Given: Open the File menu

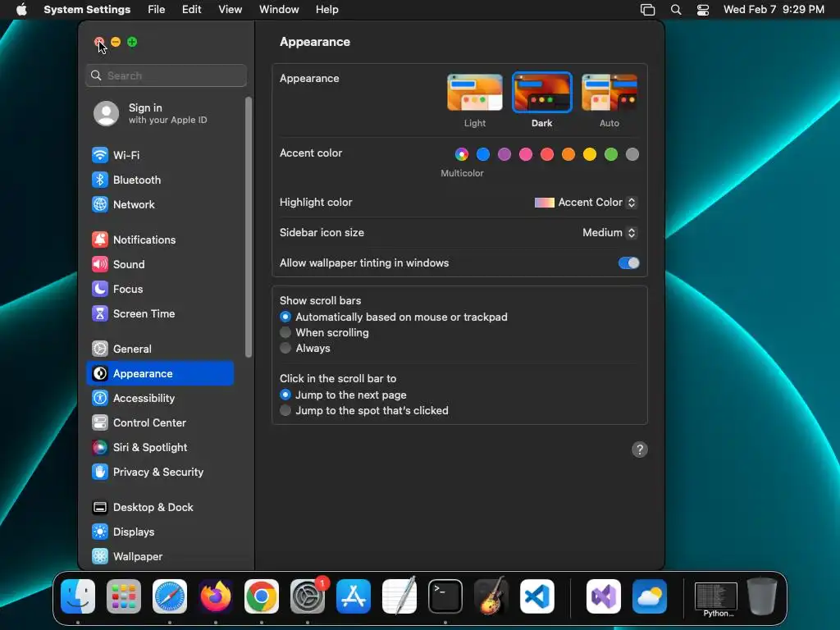Looking at the screenshot, I should (x=157, y=10).
